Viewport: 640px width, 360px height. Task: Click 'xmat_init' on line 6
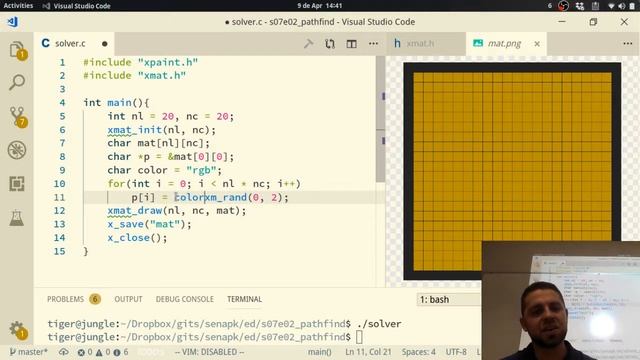tap(135, 130)
